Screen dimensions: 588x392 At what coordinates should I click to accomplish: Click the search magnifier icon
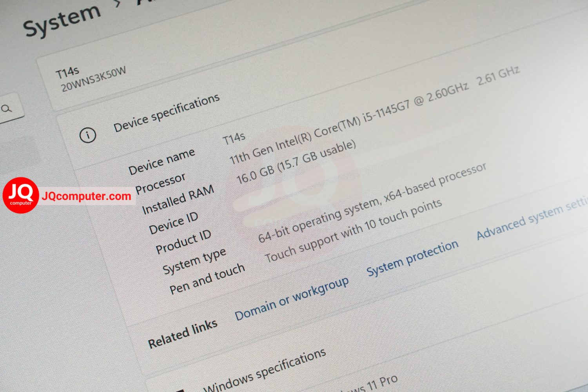click(x=7, y=108)
